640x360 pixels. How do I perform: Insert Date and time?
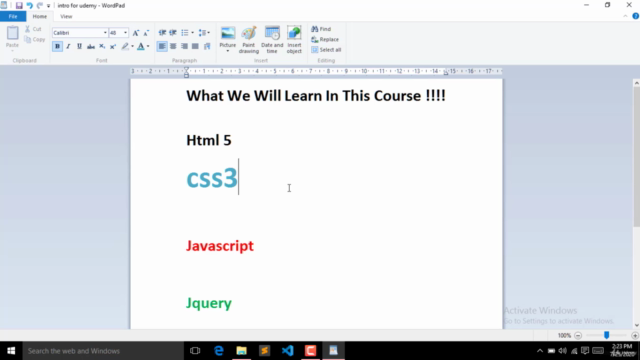[x=272, y=40]
